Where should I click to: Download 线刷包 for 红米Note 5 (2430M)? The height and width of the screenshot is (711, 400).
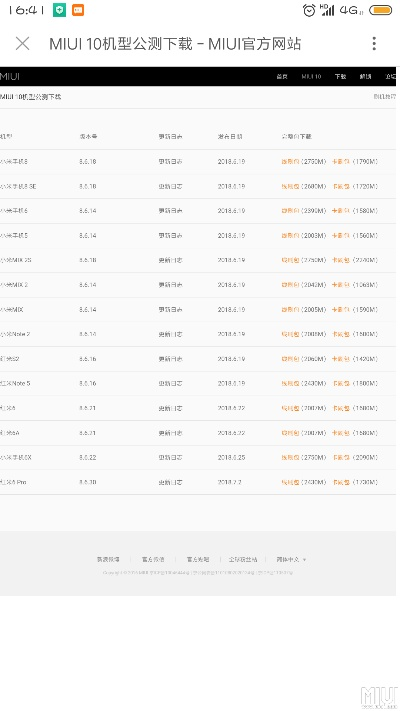290,384
